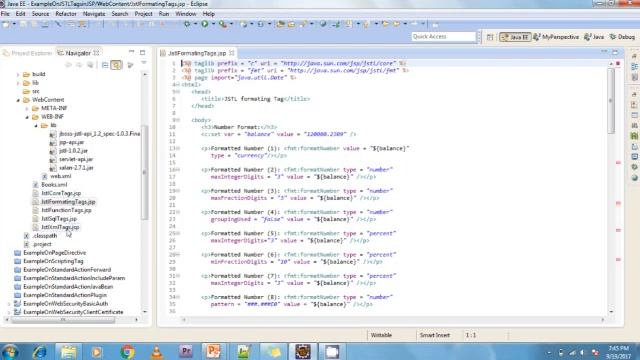Click the Writable status bar entry
Screen dimensions: 640x360
tap(381, 335)
